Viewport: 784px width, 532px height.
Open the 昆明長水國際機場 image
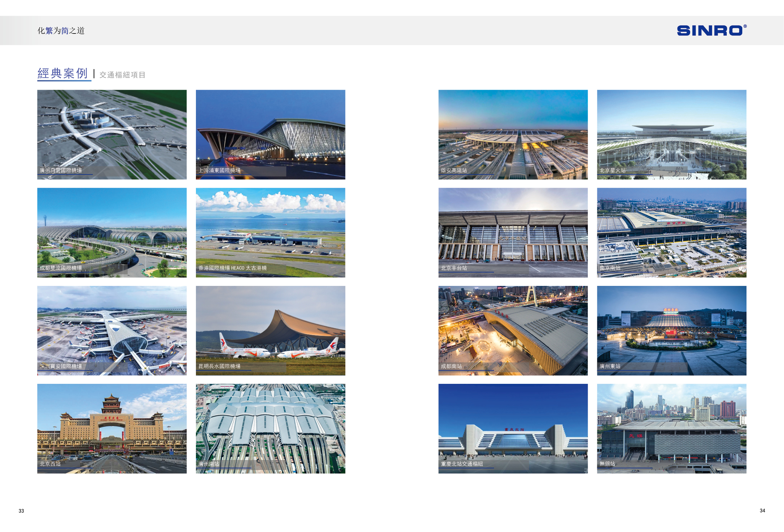tap(270, 330)
